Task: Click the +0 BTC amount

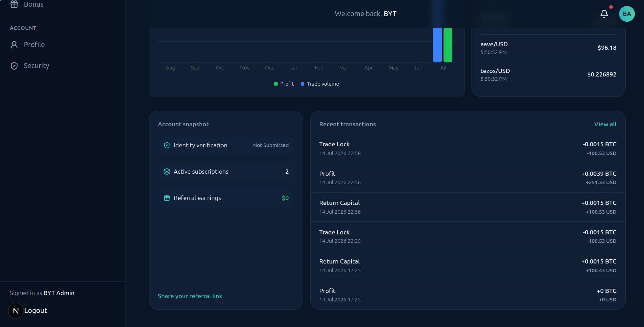Action: pyautogui.click(x=606, y=291)
